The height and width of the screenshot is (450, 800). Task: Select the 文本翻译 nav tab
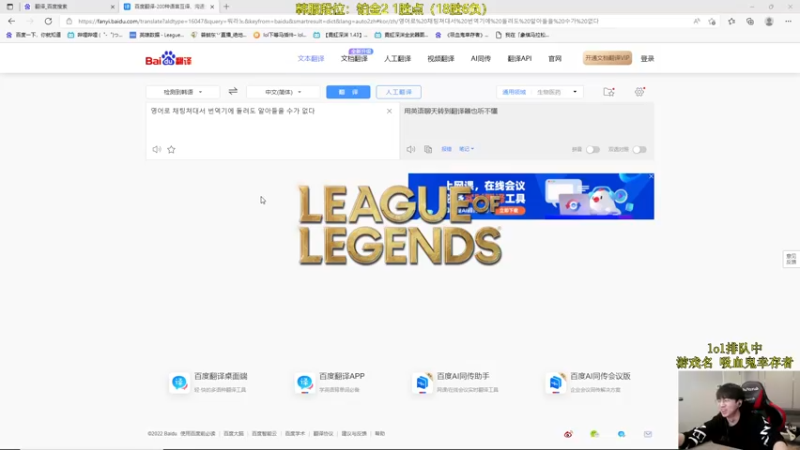pyautogui.click(x=311, y=59)
